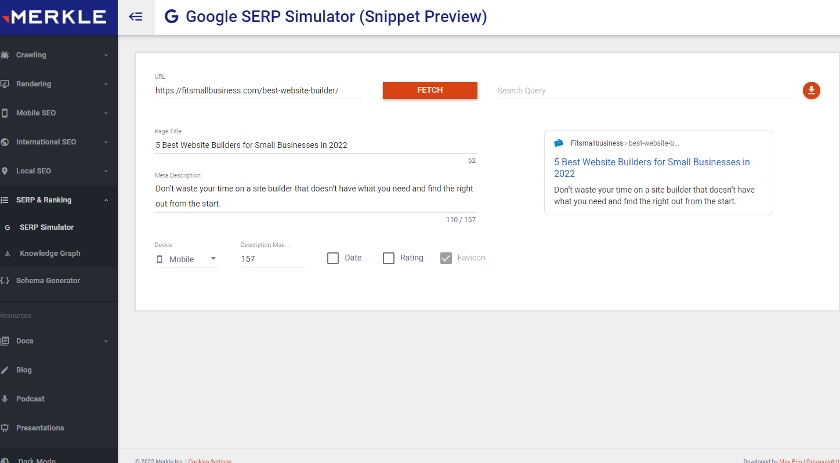Enable the Date checkbox
The height and width of the screenshot is (463, 840).
(x=333, y=258)
